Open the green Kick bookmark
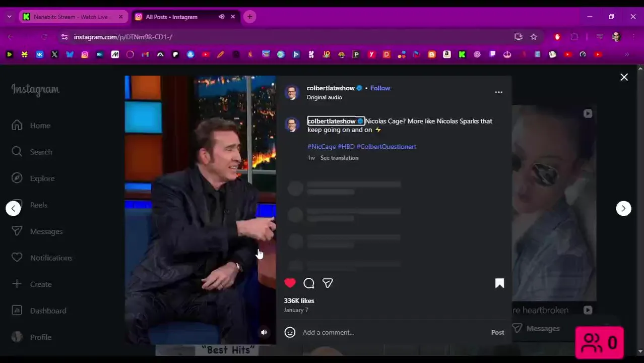 (x=462, y=54)
